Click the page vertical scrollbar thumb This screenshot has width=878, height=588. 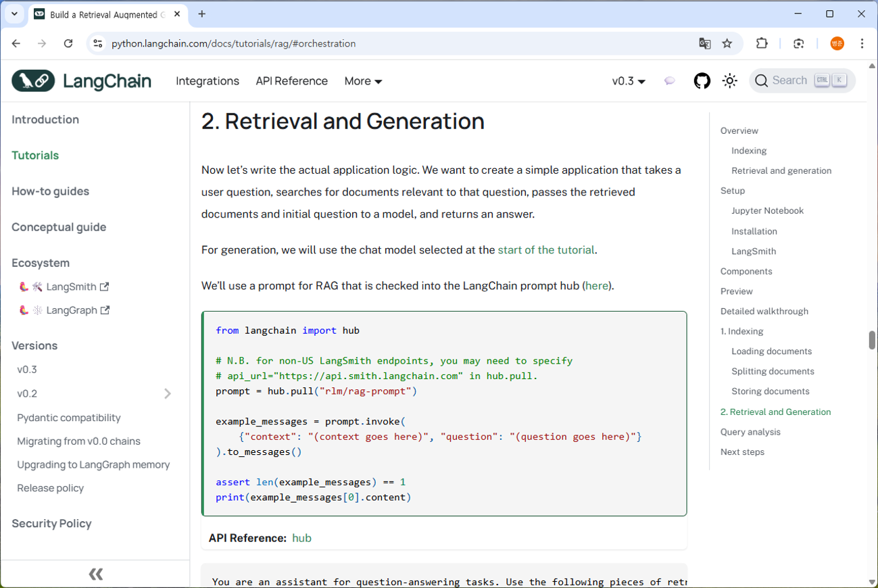pos(872,340)
